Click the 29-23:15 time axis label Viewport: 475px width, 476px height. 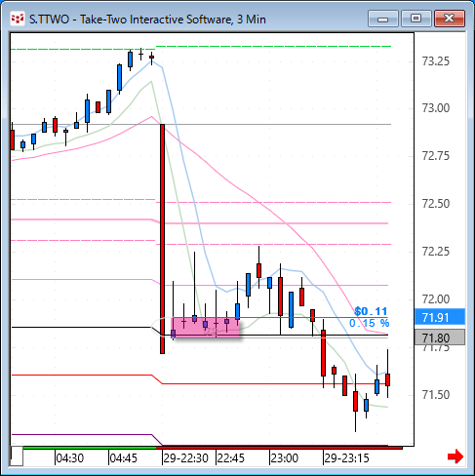[346, 458]
